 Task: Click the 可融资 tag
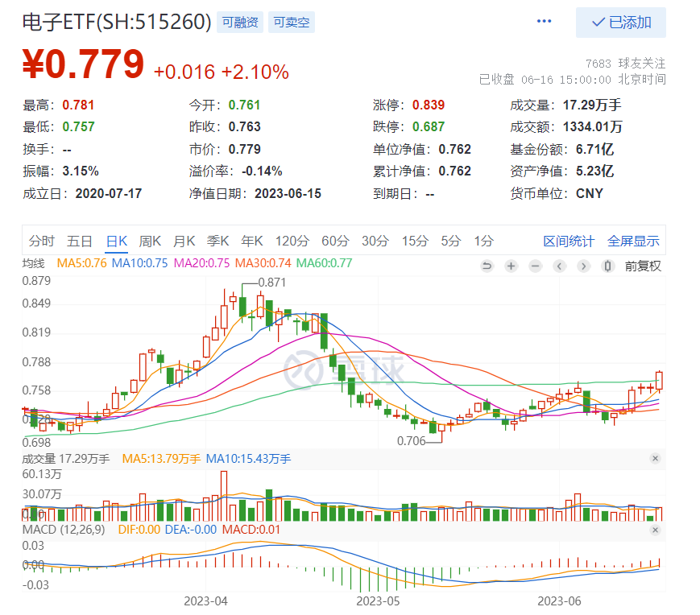[x=240, y=23]
